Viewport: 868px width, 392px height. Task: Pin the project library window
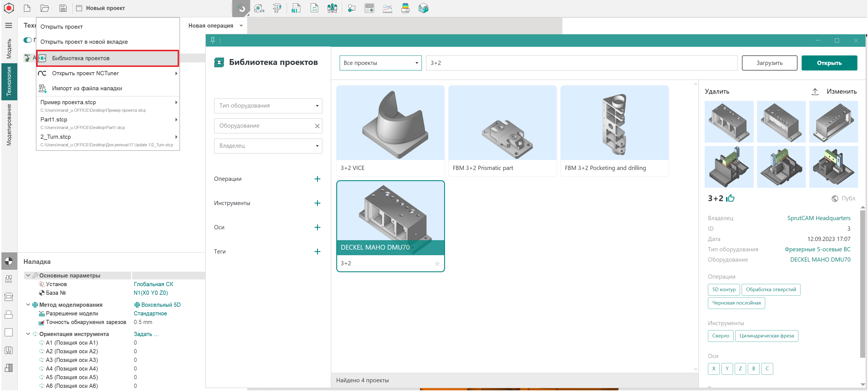coord(213,40)
